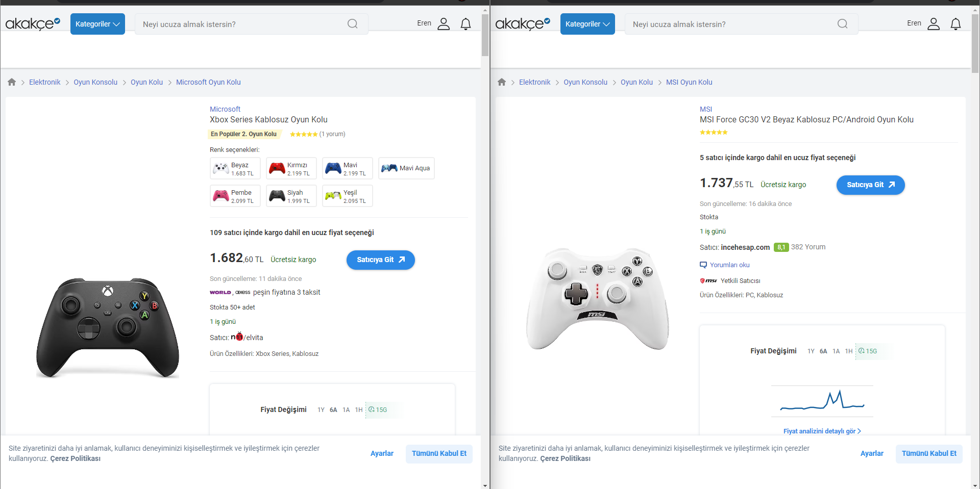The image size is (980, 489).
Task: Click Satıcıya Git for the MSI controller
Action: coord(871,185)
